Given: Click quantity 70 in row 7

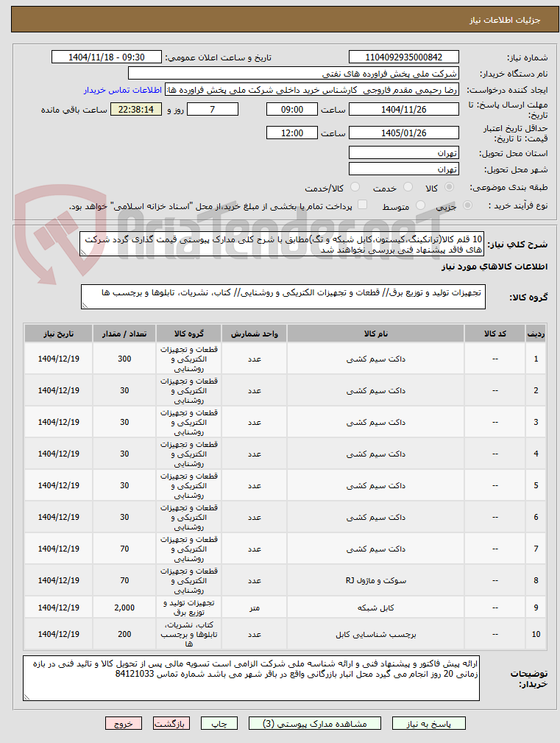Looking at the screenshot, I should (124, 549).
